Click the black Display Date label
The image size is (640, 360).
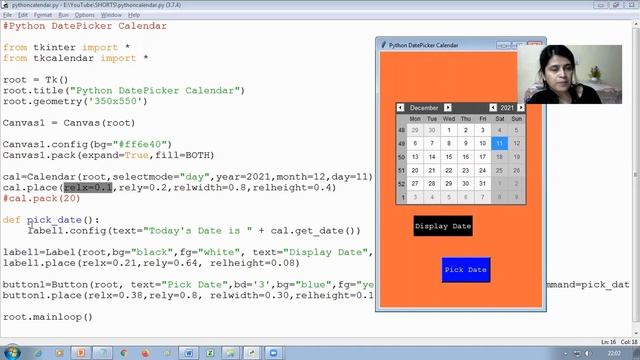pyautogui.click(x=443, y=226)
